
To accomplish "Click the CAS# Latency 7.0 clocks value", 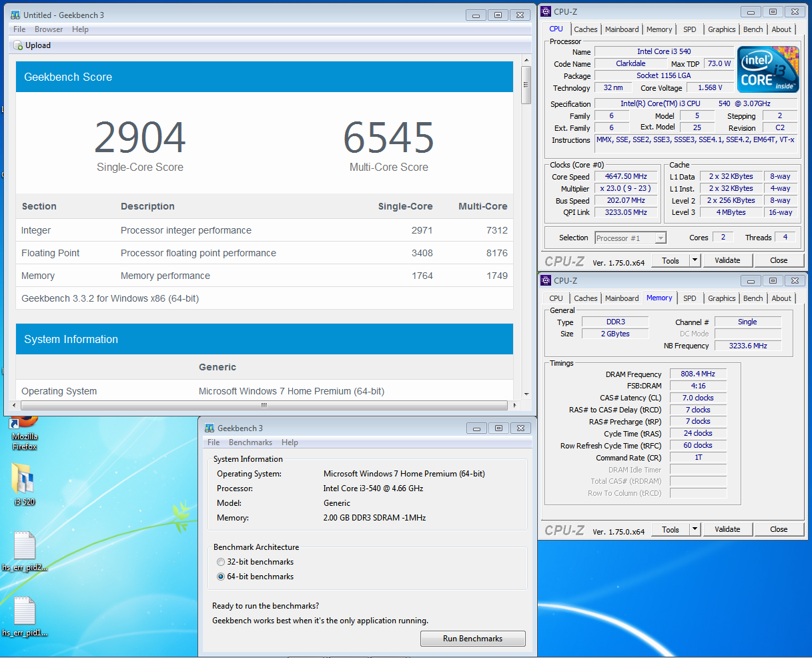I will click(x=698, y=398).
